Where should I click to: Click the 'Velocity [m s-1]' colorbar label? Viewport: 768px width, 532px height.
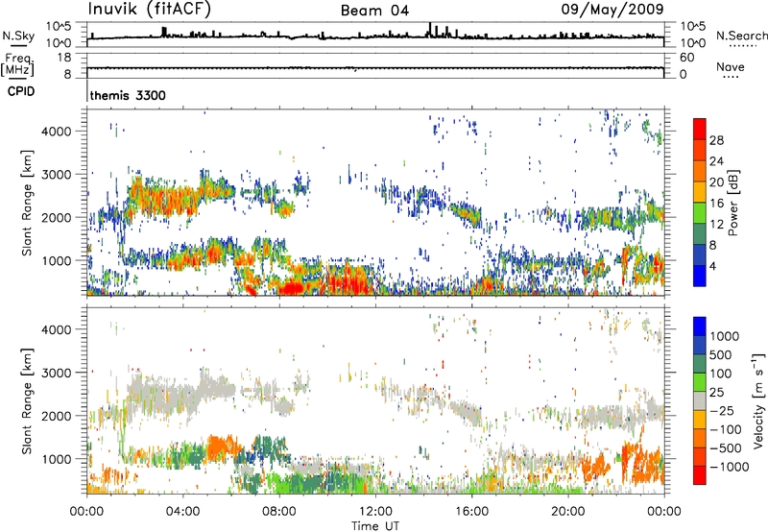coord(758,400)
